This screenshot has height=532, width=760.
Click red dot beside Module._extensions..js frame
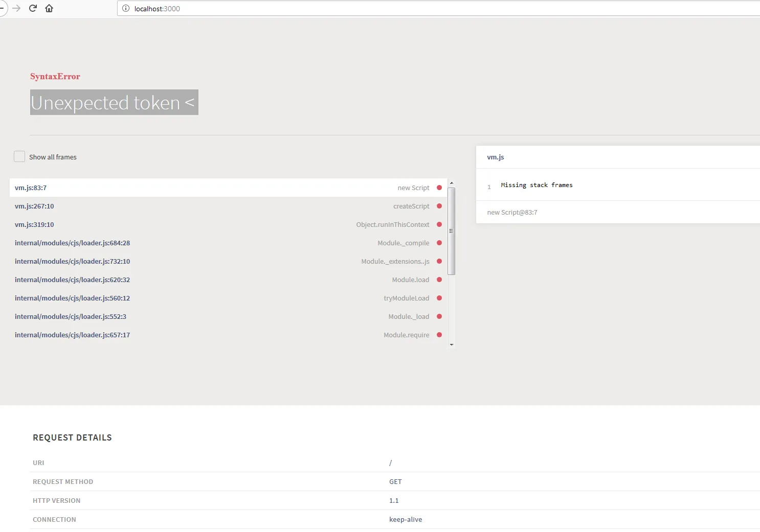coord(439,261)
